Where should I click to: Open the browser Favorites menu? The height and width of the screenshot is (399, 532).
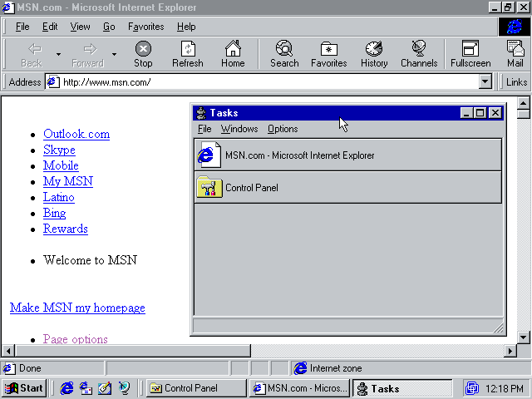coord(146,27)
